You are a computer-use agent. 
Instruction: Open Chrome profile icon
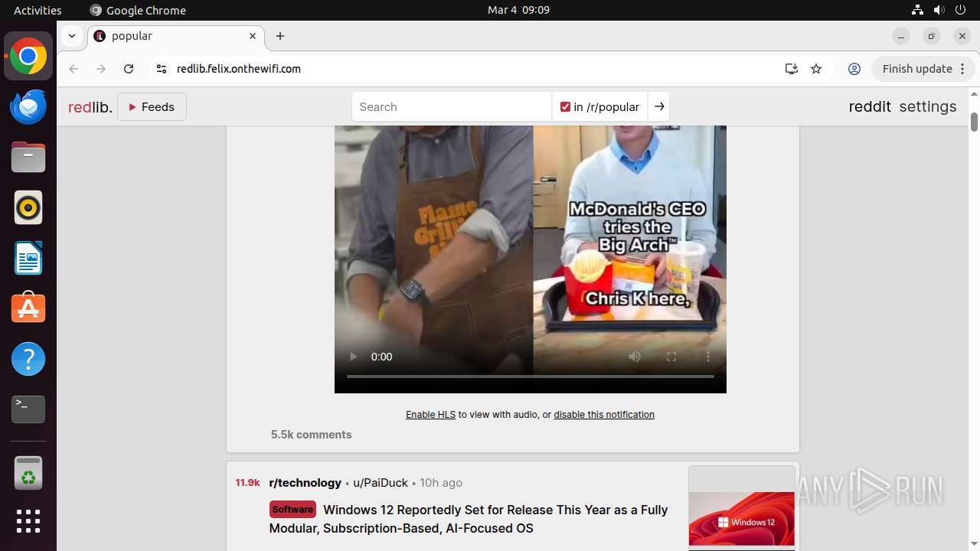coord(854,69)
